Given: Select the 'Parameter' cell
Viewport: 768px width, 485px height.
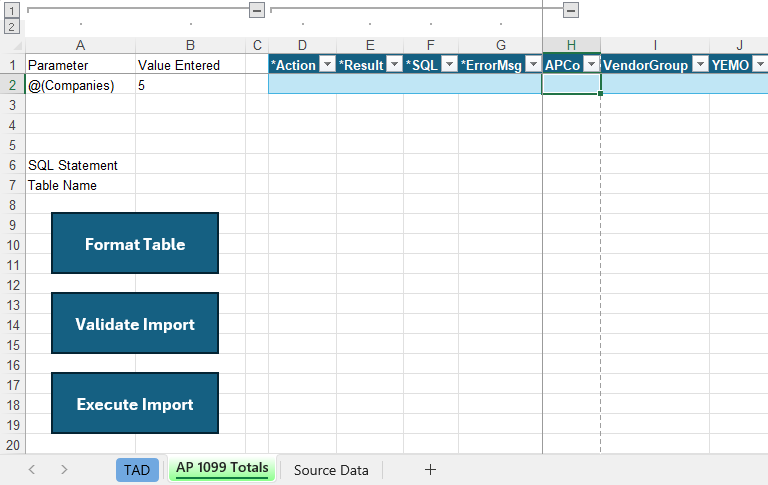Looking at the screenshot, I should [x=80, y=65].
